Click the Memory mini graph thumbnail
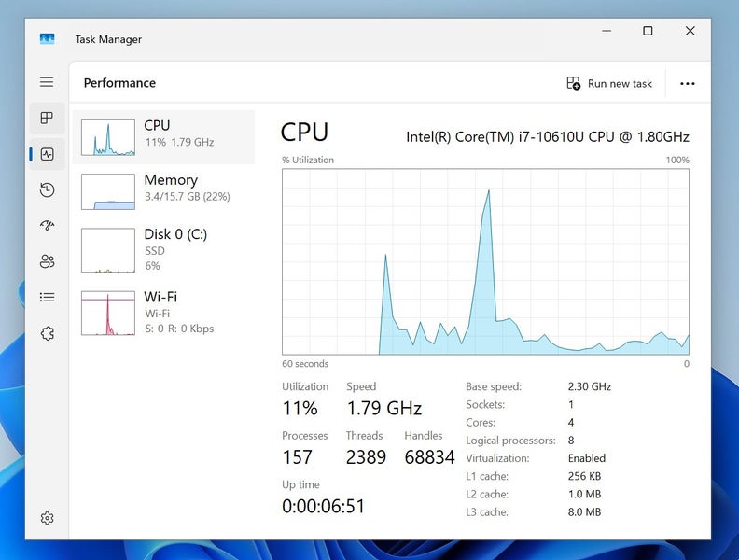 (x=108, y=191)
